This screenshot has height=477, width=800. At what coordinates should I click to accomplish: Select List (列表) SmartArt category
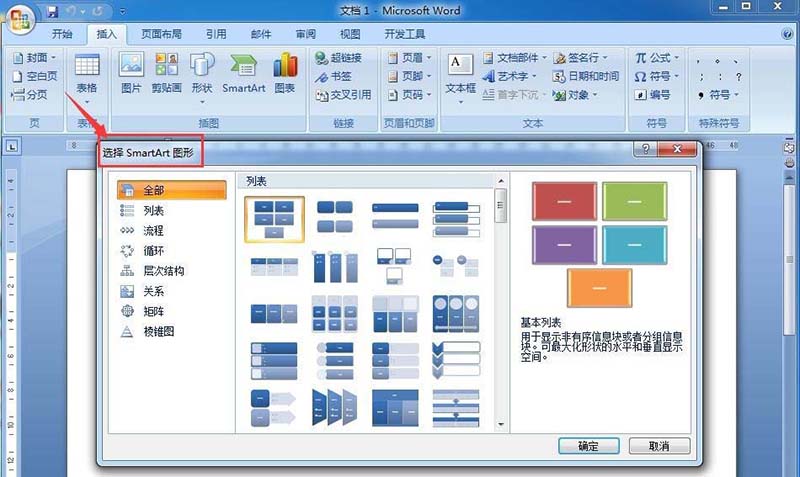(x=171, y=210)
